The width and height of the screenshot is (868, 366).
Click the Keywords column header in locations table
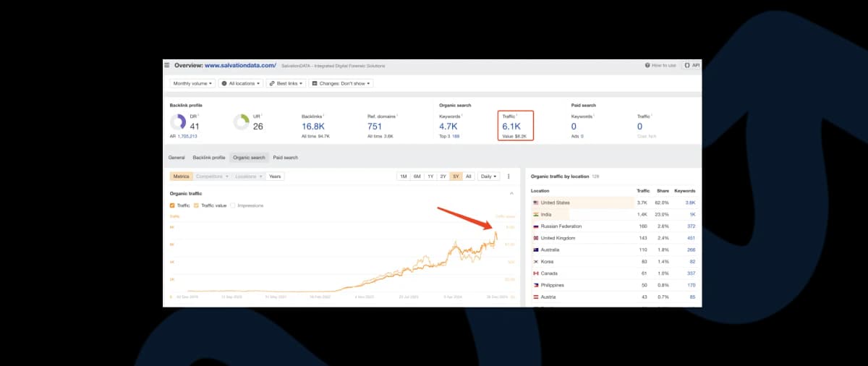[x=684, y=191]
